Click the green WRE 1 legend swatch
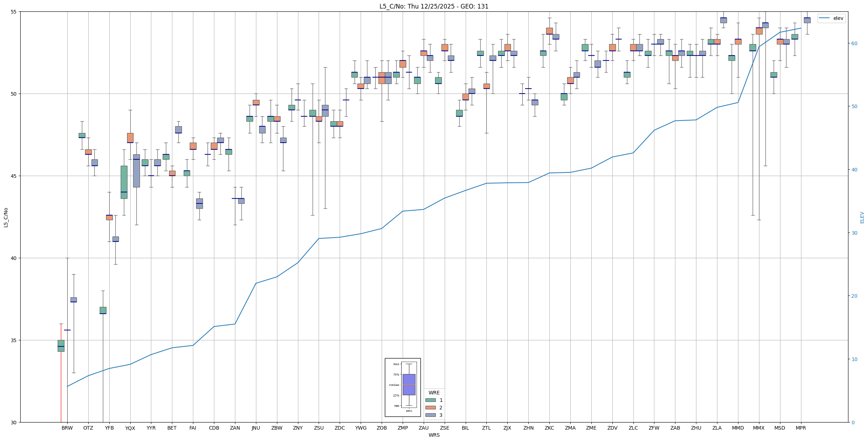This screenshot has width=868, height=441. [x=430, y=400]
